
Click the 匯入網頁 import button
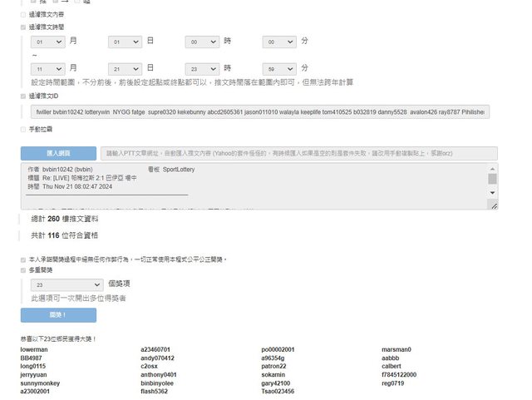click(58, 154)
